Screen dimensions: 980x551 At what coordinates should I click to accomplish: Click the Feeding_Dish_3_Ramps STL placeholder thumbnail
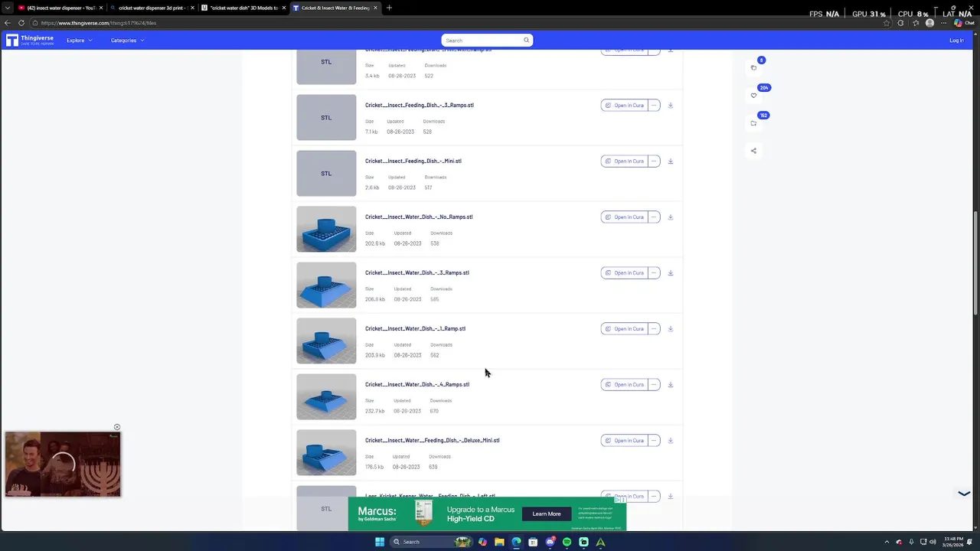tap(326, 117)
